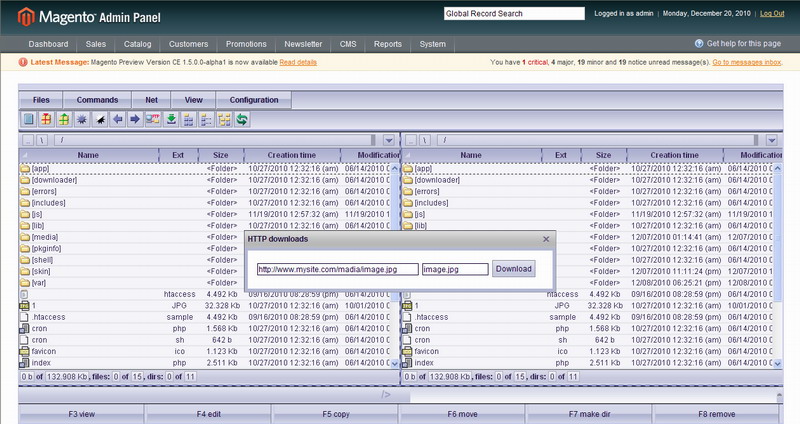Image resolution: width=800 pixels, height=424 pixels.
Task: Expand left panel path dropdown arrow
Action: tap(389, 140)
